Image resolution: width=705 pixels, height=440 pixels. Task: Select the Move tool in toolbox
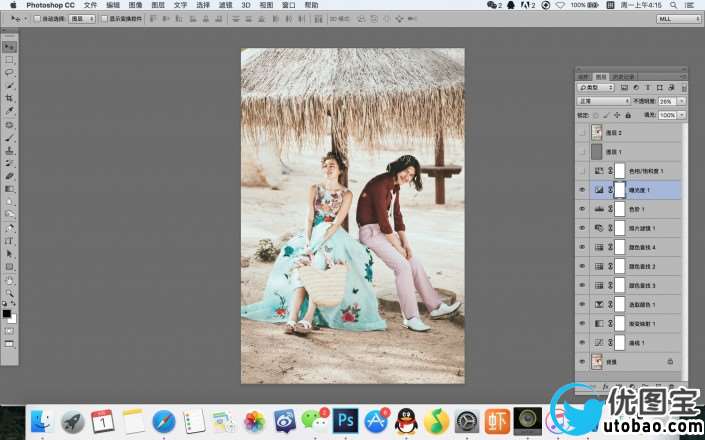click(9, 47)
